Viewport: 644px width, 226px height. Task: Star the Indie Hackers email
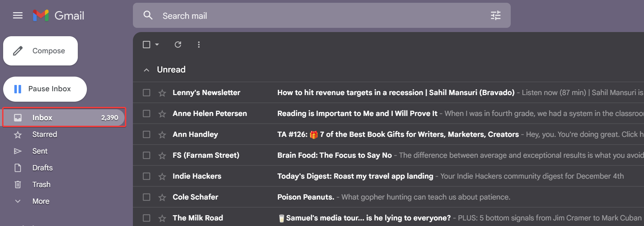click(x=162, y=176)
